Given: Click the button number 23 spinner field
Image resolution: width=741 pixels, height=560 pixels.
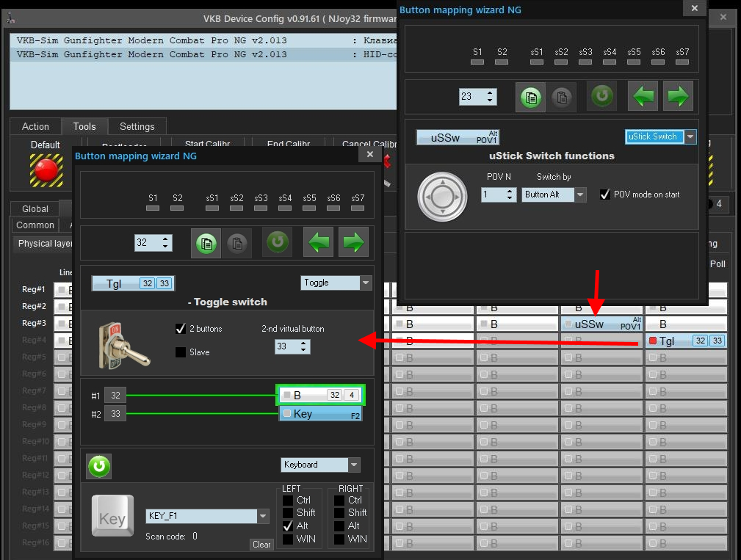Looking at the screenshot, I should point(478,97).
